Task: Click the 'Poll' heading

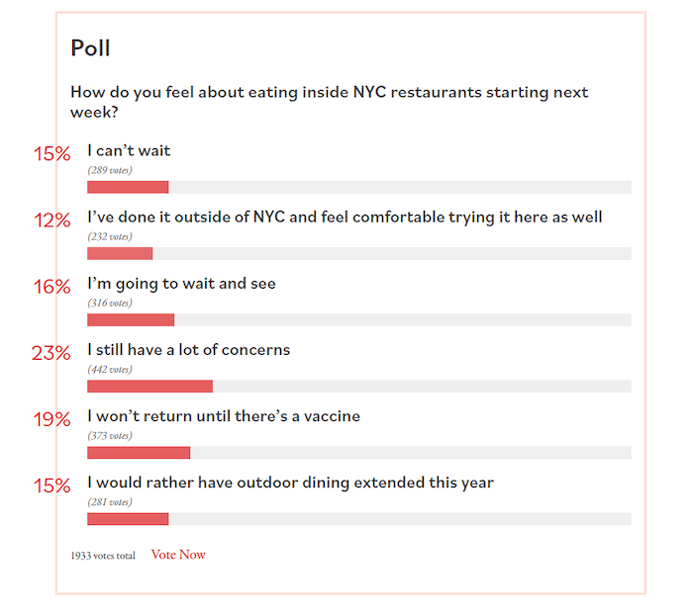Action: click(x=90, y=48)
